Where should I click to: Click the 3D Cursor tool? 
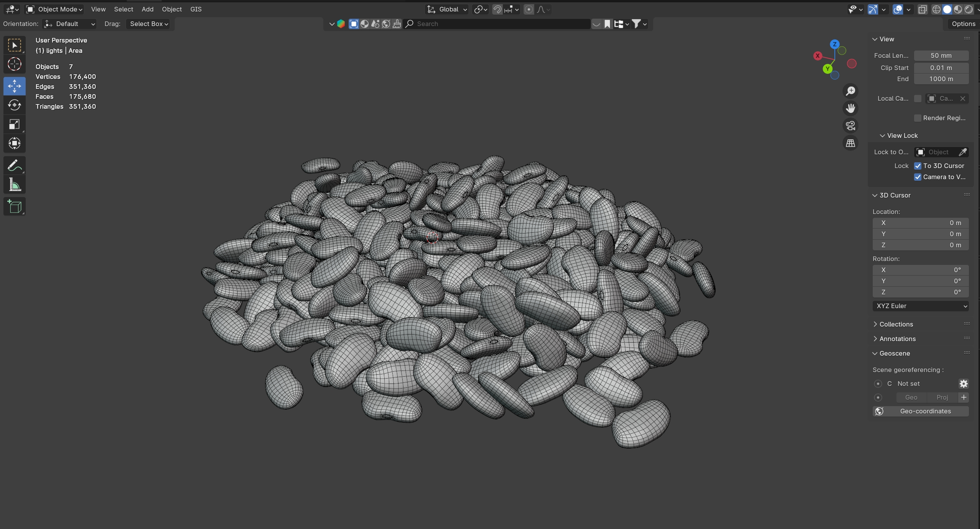tap(15, 64)
